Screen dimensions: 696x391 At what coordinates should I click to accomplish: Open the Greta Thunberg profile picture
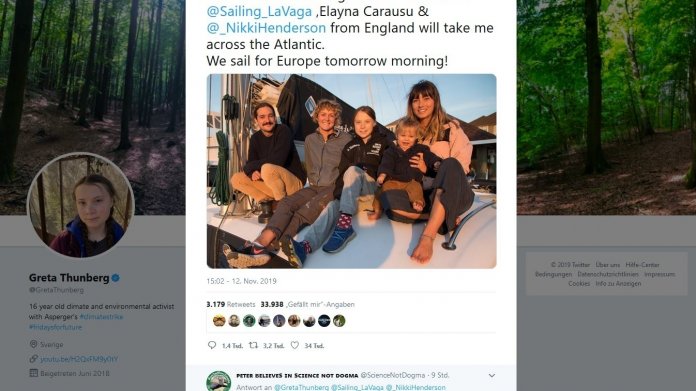[81, 205]
